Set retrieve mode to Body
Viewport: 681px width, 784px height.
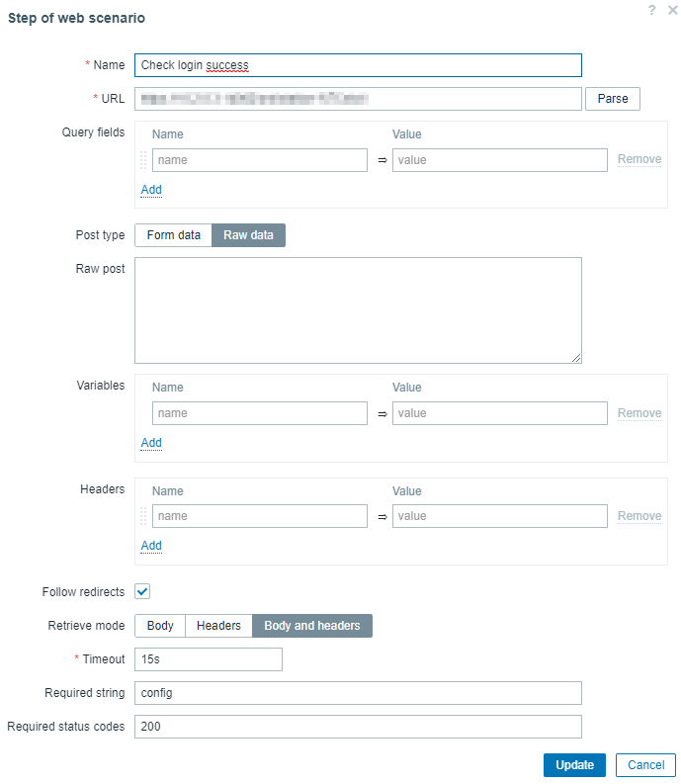click(x=160, y=626)
